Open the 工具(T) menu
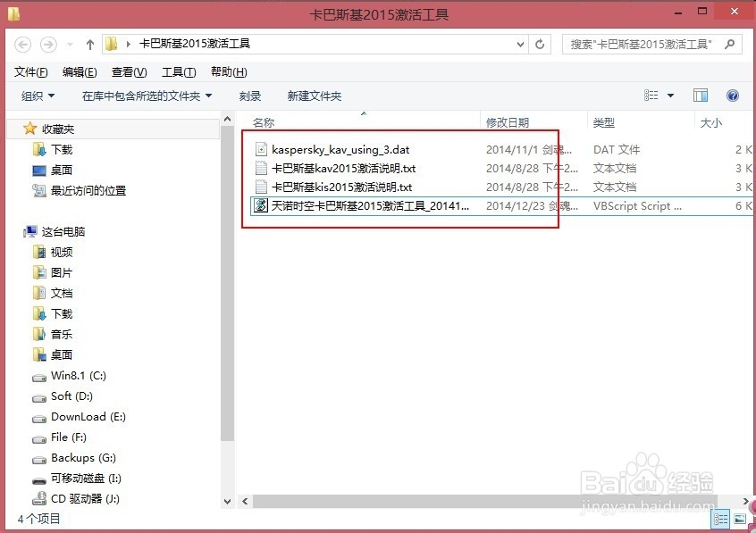Viewport: 756px width, 533px height. click(179, 71)
